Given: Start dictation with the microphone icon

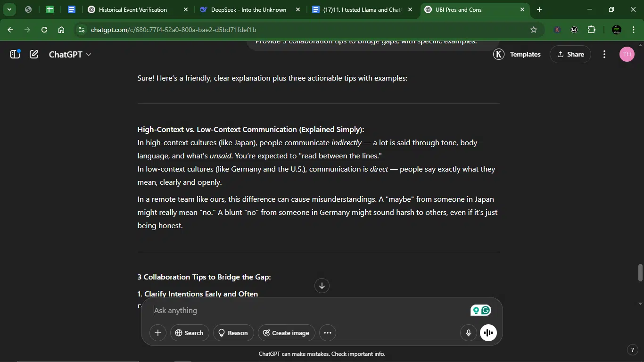Looking at the screenshot, I should tap(469, 333).
